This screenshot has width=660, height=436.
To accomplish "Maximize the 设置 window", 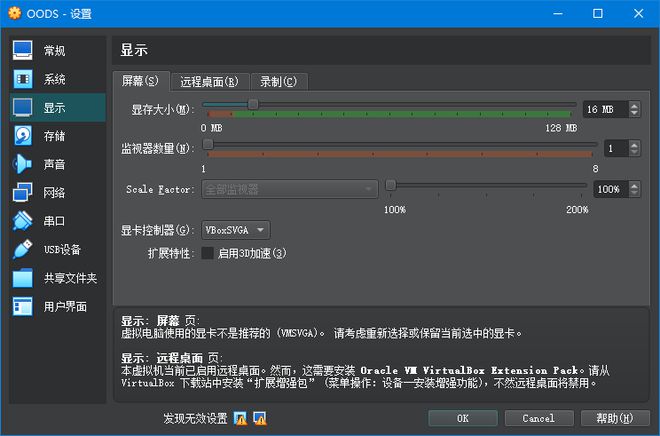I will 598,13.
